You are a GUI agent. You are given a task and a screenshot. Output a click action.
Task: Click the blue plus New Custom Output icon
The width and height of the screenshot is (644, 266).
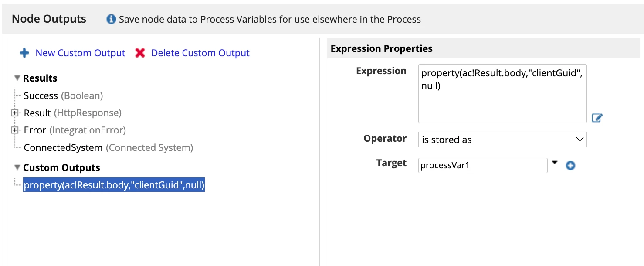coord(25,53)
